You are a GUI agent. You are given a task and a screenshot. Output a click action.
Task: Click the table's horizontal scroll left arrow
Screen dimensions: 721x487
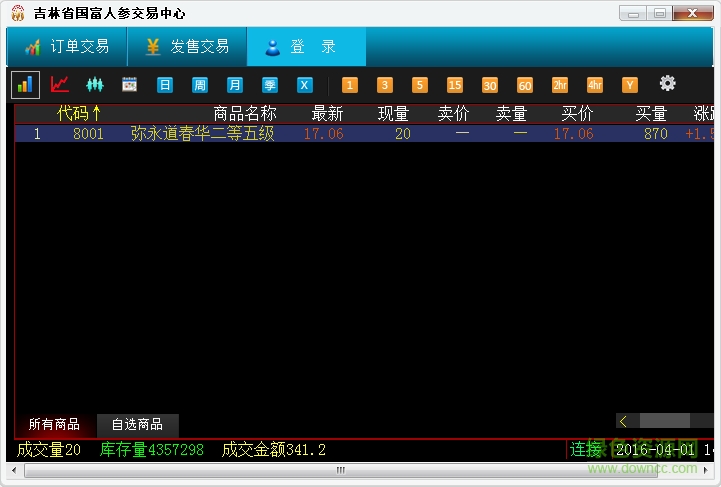tap(624, 421)
